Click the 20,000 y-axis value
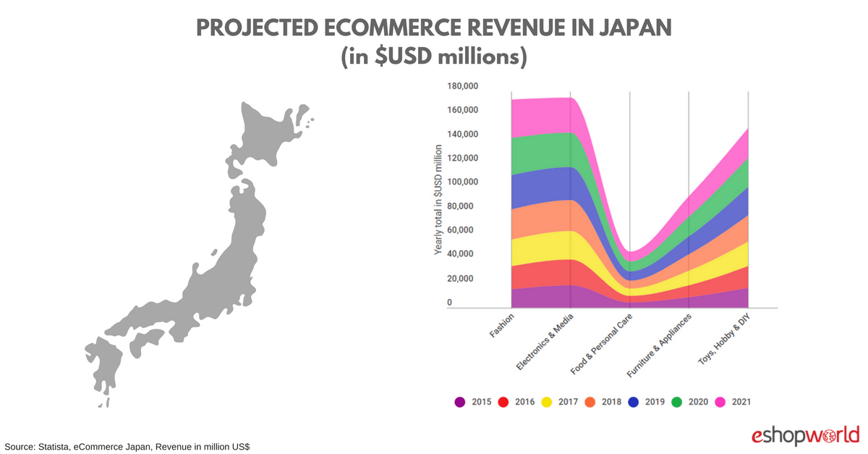868x454 pixels. point(460,279)
